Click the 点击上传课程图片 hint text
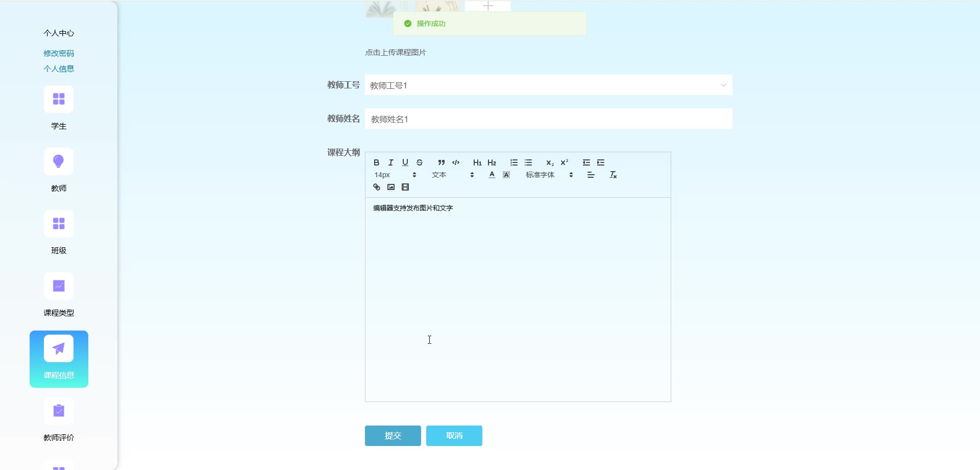The height and width of the screenshot is (470, 980). [x=396, y=53]
